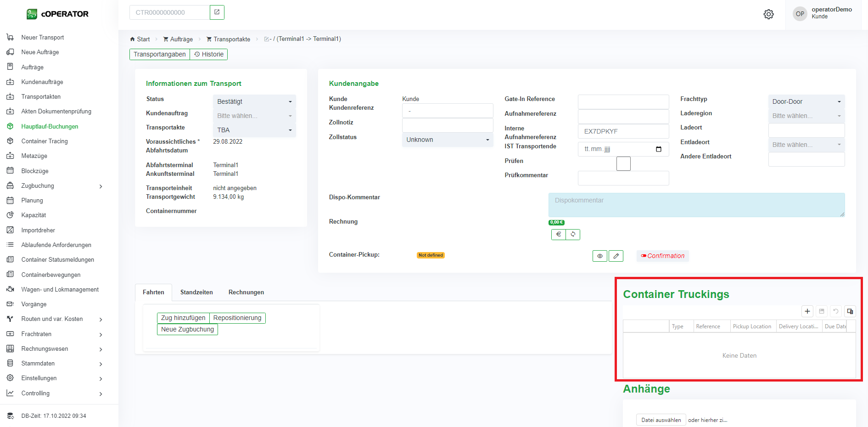Expand the Frachttyp dropdown showing Door-Door
Image resolution: width=868 pixels, height=427 pixels.
(806, 101)
